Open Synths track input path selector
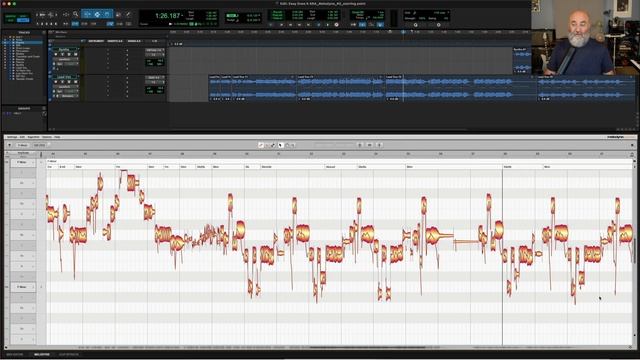The height and width of the screenshot is (360, 640). click(x=155, y=50)
